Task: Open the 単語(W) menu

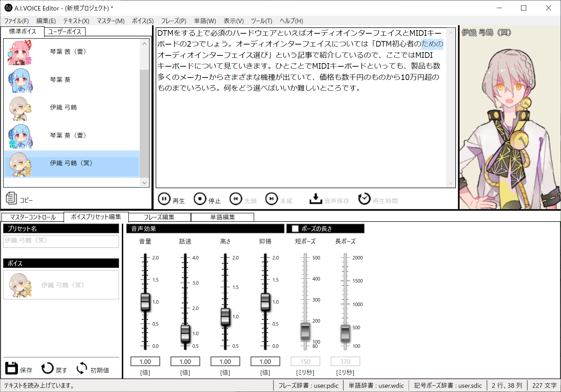Action: click(205, 21)
